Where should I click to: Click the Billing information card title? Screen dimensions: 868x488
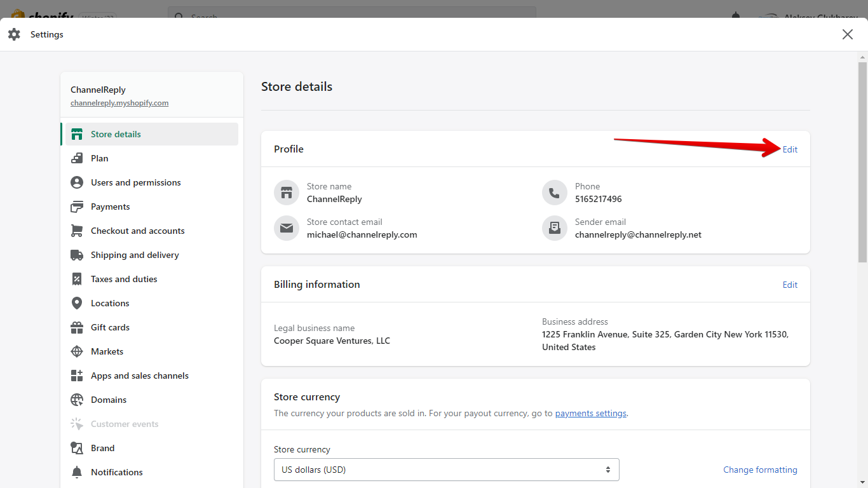click(317, 284)
